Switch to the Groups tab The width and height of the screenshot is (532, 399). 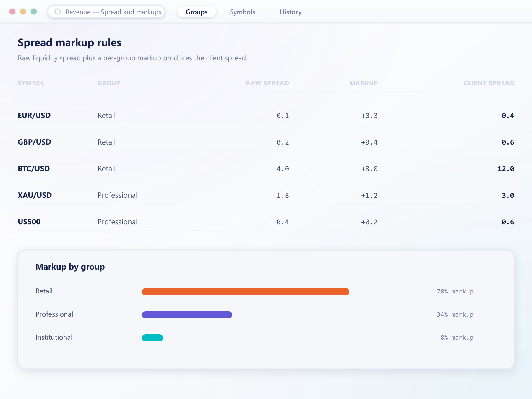197,12
